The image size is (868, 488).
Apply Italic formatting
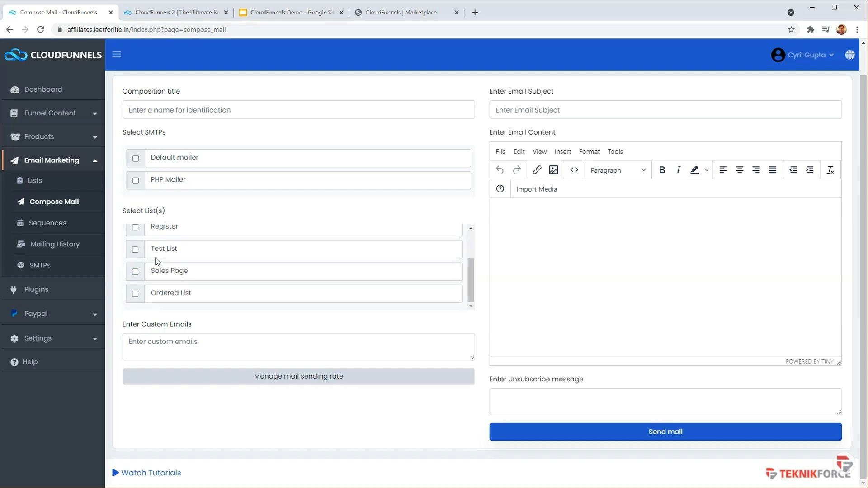[x=678, y=170]
